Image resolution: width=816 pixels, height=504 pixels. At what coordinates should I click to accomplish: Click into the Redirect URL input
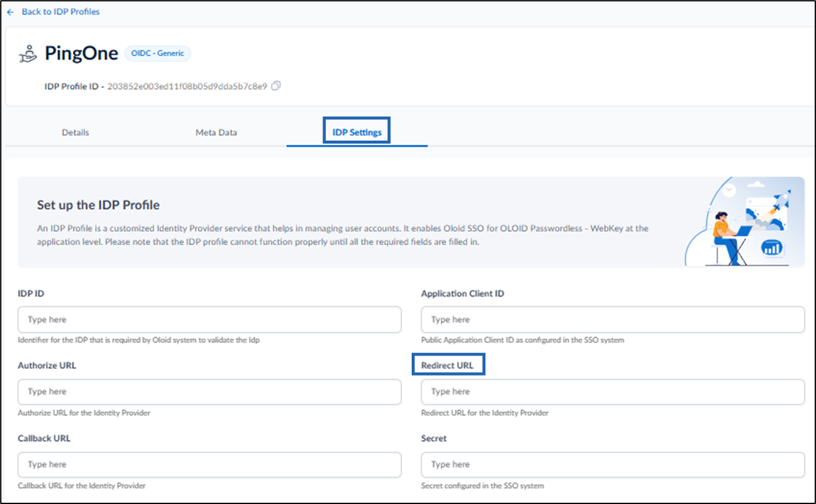(613, 392)
